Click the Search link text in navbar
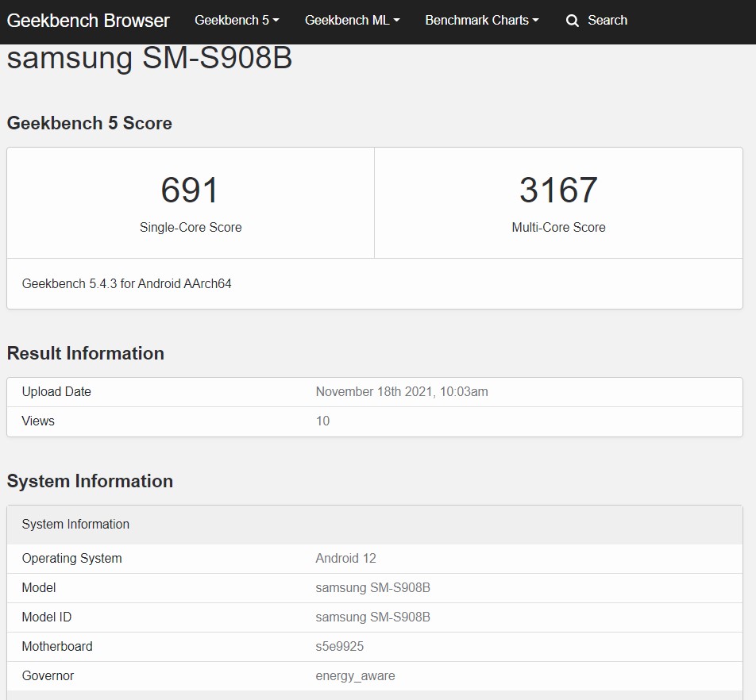The image size is (756, 700). point(607,21)
